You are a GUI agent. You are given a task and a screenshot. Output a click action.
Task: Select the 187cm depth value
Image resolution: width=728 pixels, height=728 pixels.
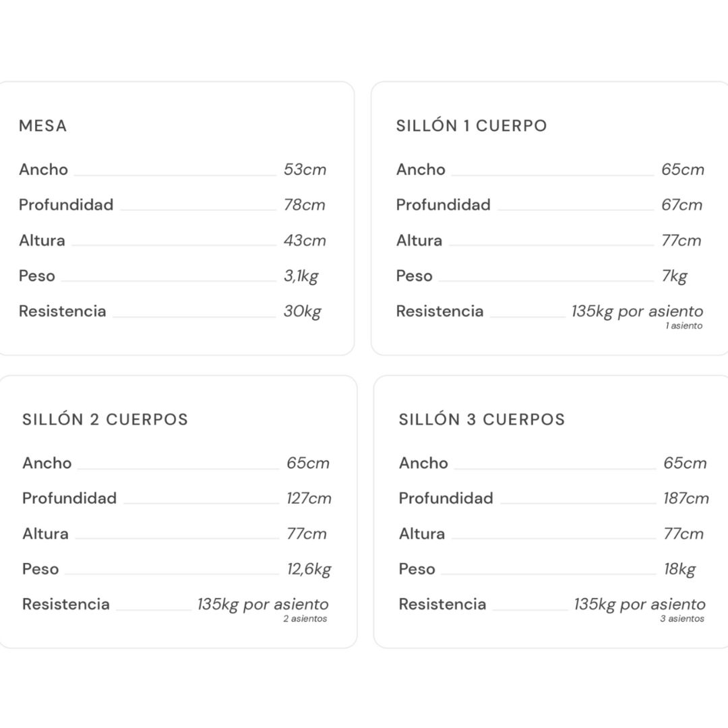click(x=686, y=499)
